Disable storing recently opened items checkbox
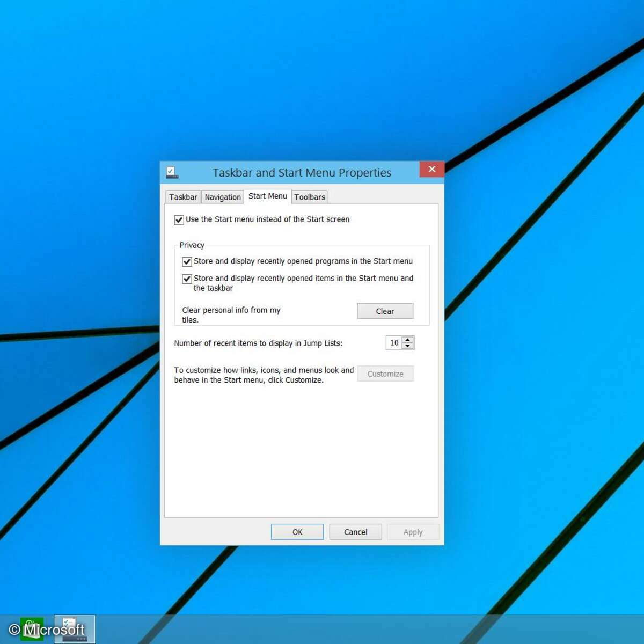 [x=187, y=279]
